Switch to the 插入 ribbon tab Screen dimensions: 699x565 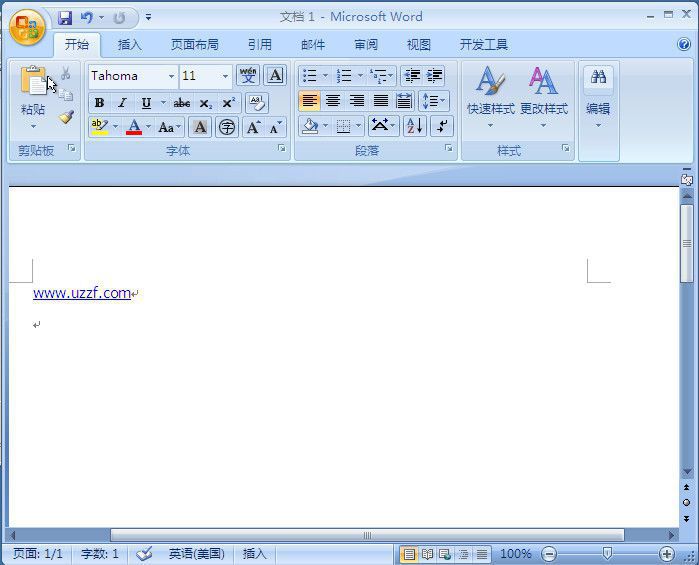pos(130,45)
